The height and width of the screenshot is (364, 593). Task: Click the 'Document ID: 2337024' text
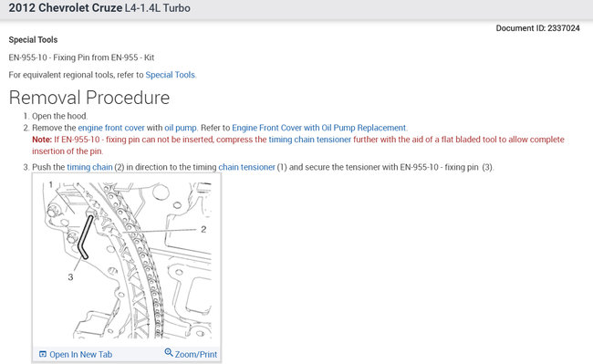point(537,28)
